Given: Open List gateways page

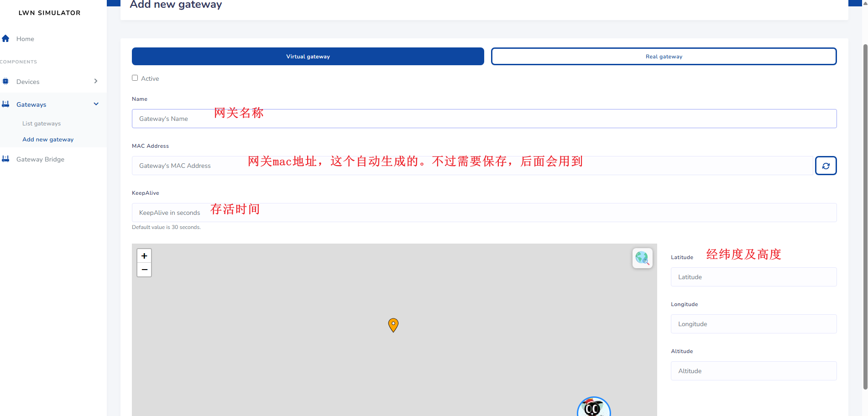Looking at the screenshot, I should [x=42, y=124].
